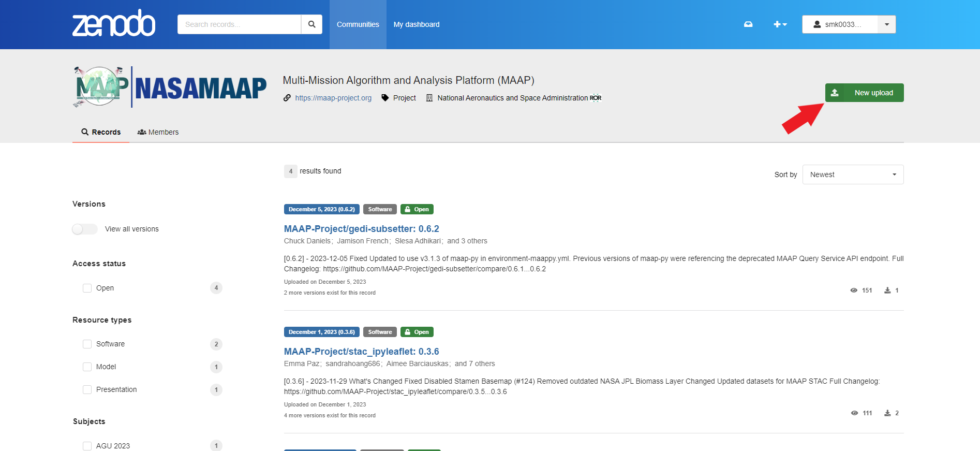Viewport: 980px width, 451px height.
Task: Click the download icon showing 1
Action: point(887,290)
